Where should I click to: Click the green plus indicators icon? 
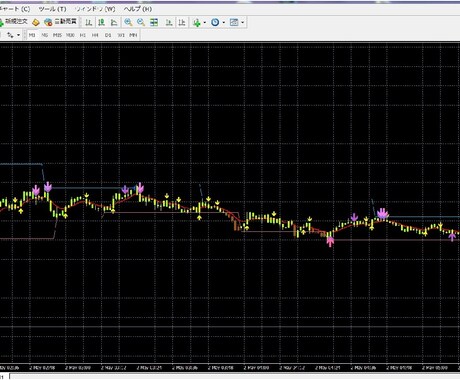coord(197,22)
